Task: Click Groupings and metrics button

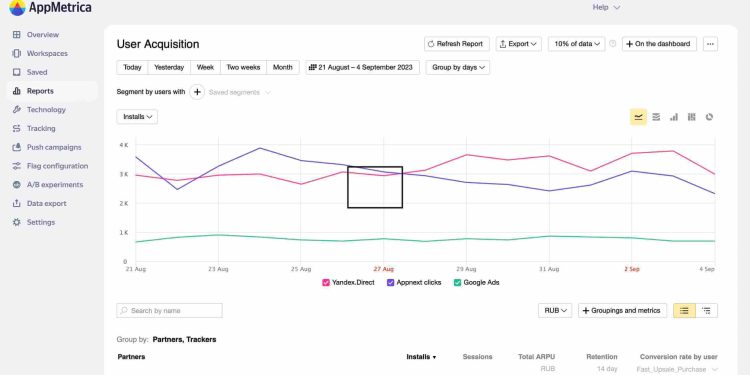Action: coord(622,310)
